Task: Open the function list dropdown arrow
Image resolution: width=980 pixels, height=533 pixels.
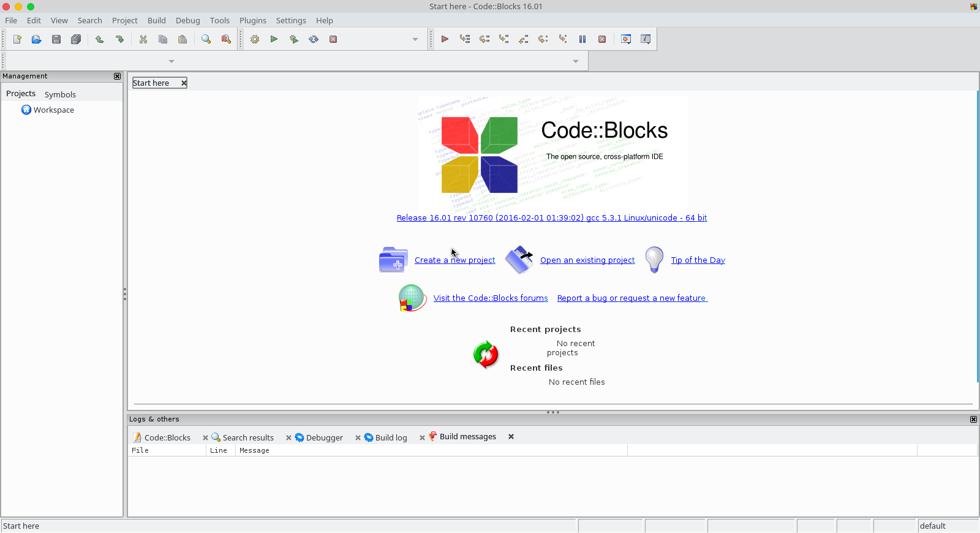Action: 576,61
